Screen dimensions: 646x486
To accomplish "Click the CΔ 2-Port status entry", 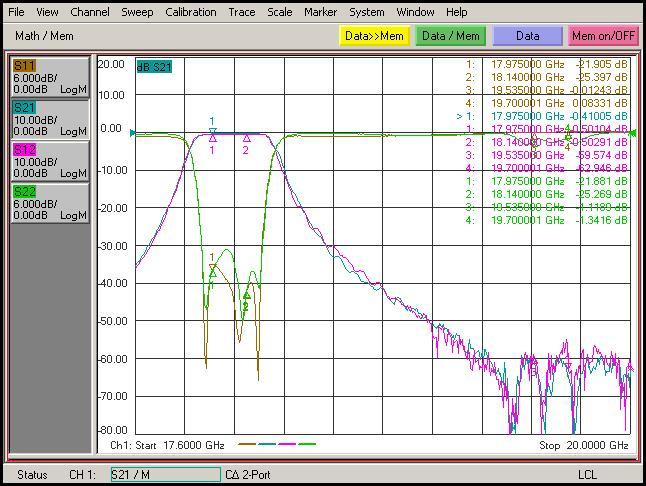I will point(248,475).
